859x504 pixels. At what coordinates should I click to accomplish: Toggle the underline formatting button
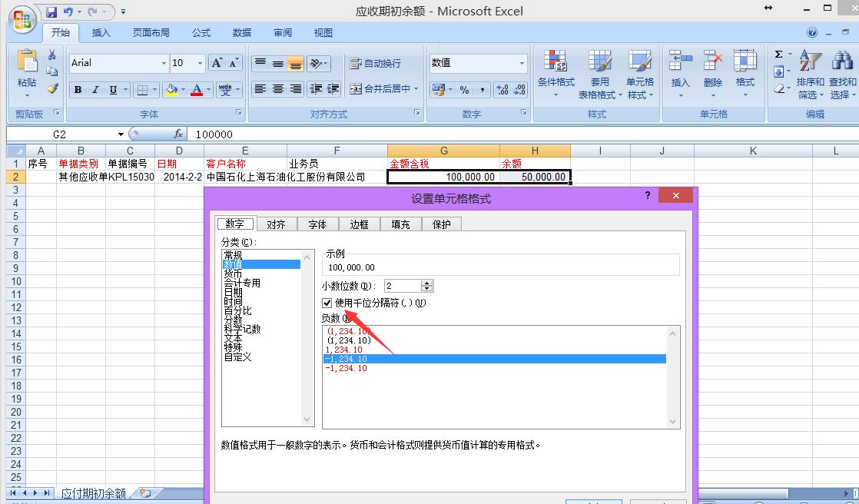click(x=113, y=90)
